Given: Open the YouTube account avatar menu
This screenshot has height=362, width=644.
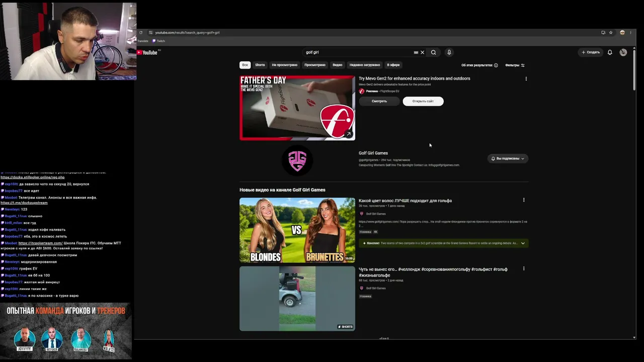Looking at the screenshot, I should tap(623, 52).
